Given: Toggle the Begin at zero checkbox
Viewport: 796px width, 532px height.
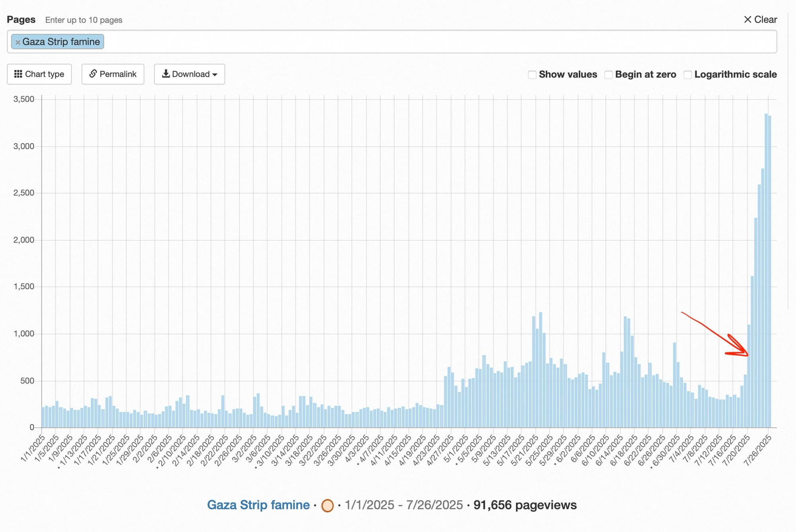Looking at the screenshot, I should [x=609, y=75].
